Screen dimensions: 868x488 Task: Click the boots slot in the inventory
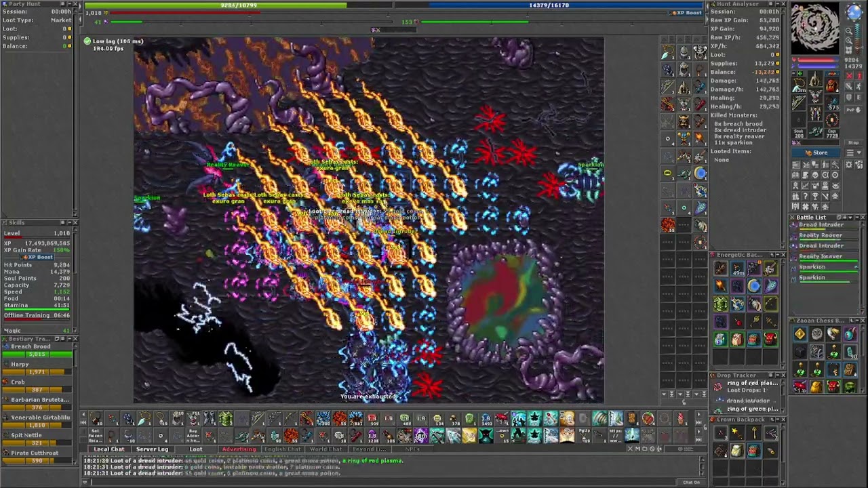(x=815, y=130)
